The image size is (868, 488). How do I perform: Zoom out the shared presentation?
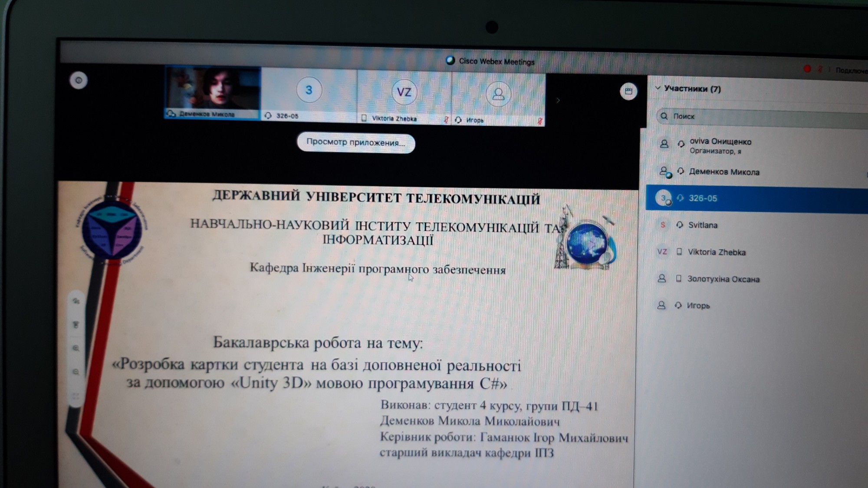76,372
